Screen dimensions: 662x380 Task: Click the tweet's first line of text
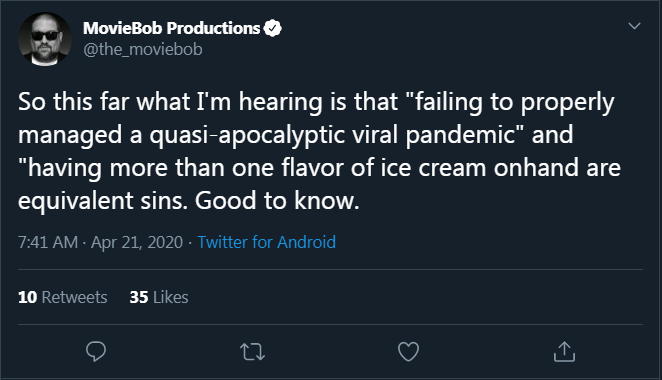coord(316,102)
